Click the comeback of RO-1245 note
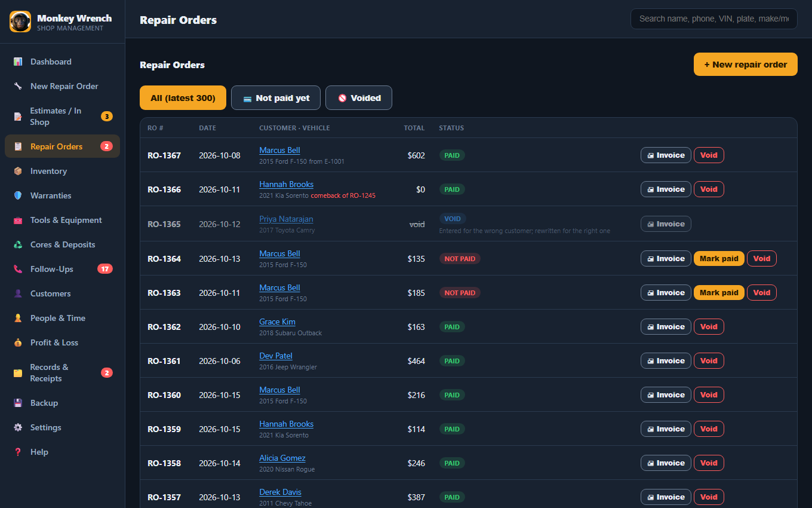 [343, 195]
